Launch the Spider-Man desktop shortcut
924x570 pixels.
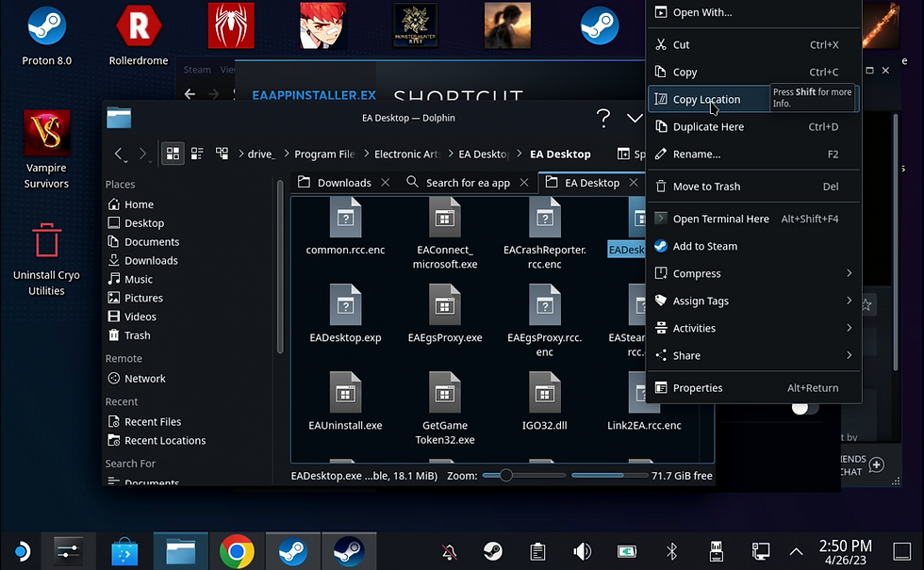coord(231,25)
